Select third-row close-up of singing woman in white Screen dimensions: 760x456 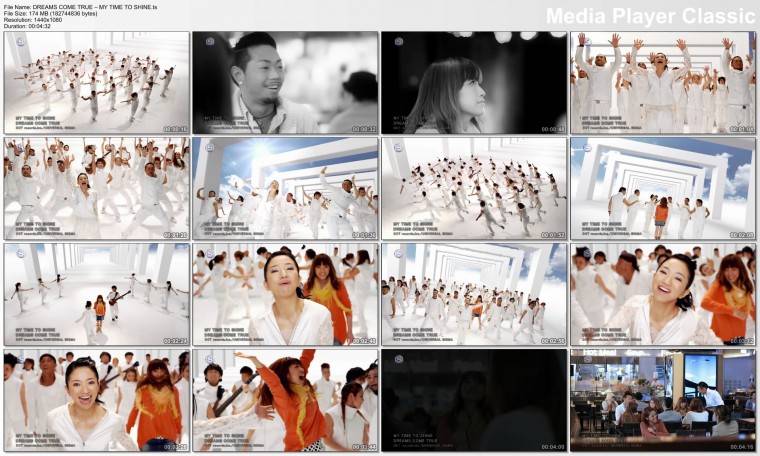(x=285, y=294)
